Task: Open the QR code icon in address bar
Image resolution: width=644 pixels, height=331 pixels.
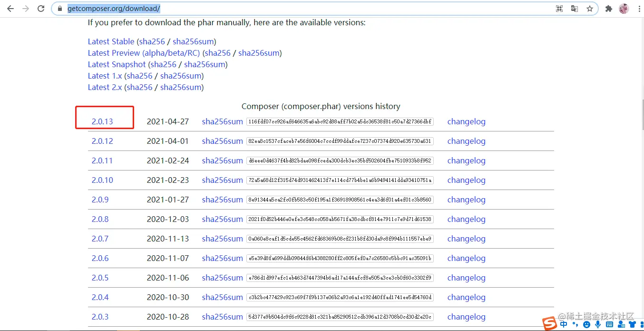Action: point(559,9)
